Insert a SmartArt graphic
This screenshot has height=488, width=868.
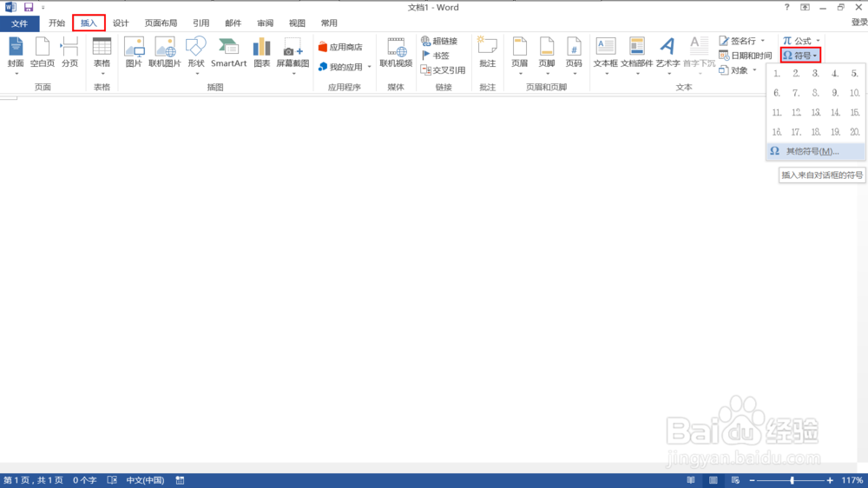228,53
